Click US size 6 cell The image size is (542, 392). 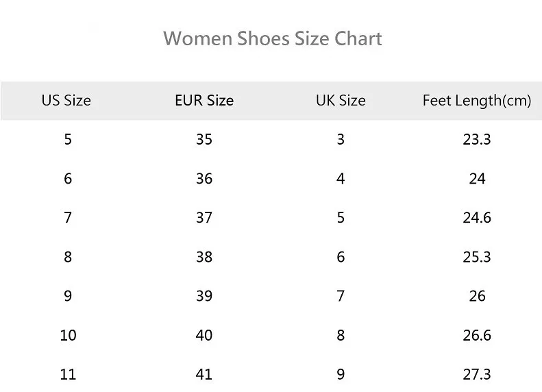67,179
